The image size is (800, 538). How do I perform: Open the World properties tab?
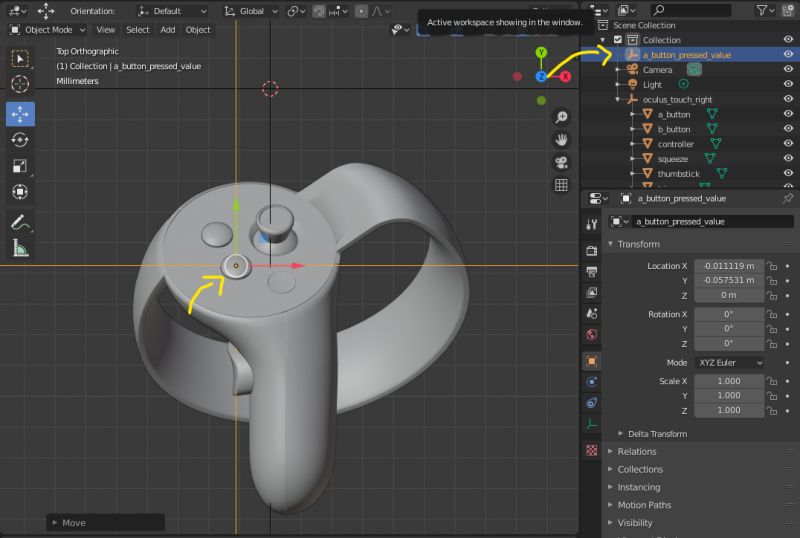click(592, 334)
